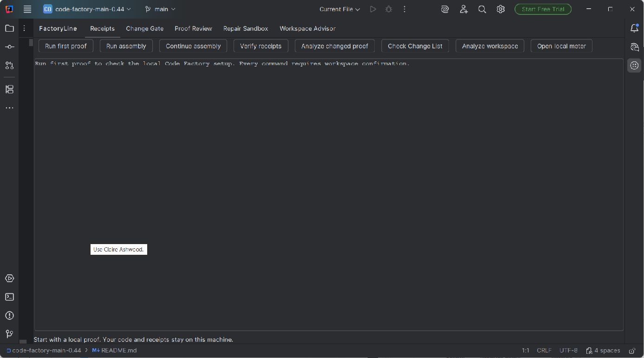Click the Run first proof button
This screenshot has height=358, width=644.
click(66, 46)
